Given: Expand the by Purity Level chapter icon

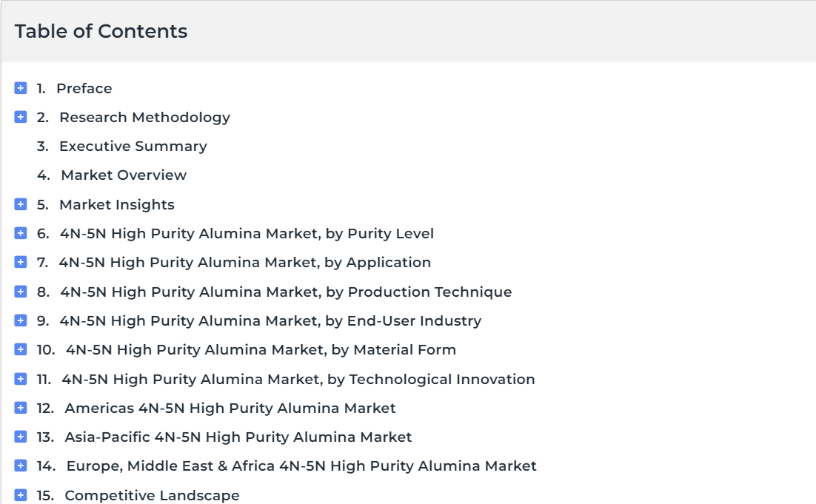Looking at the screenshot, I should click(20, 233).
